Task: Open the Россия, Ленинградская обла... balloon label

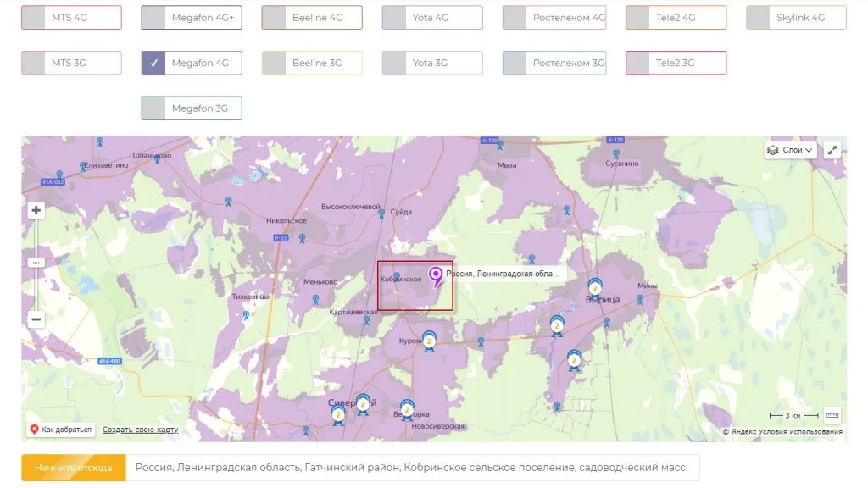Action: (503, 274)
